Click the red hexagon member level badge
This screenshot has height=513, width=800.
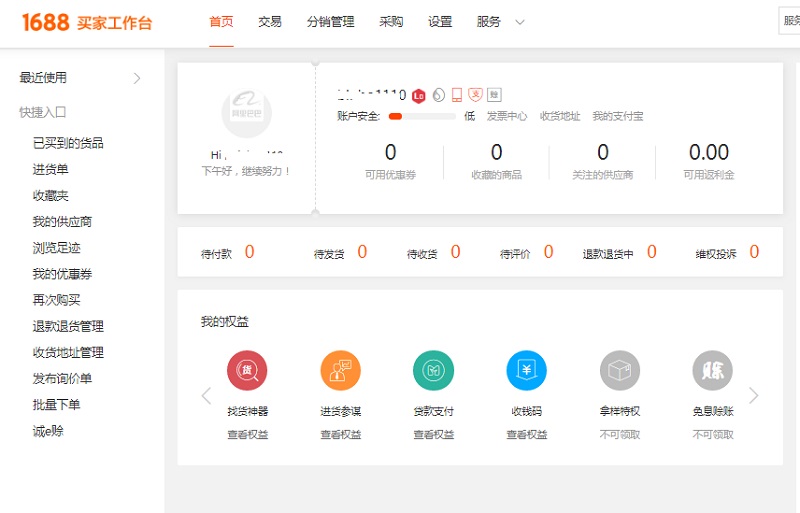click(419, 95)
